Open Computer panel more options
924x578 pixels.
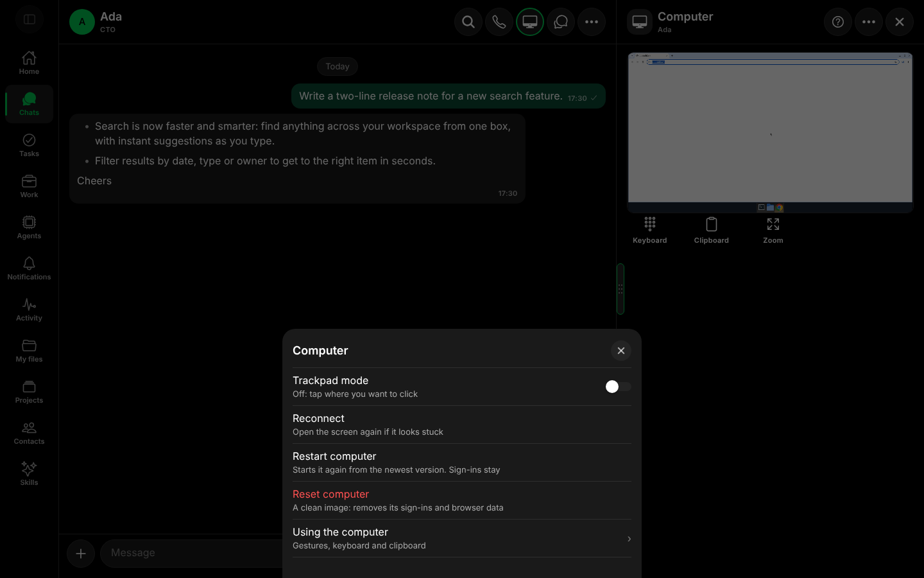(869, 22)
